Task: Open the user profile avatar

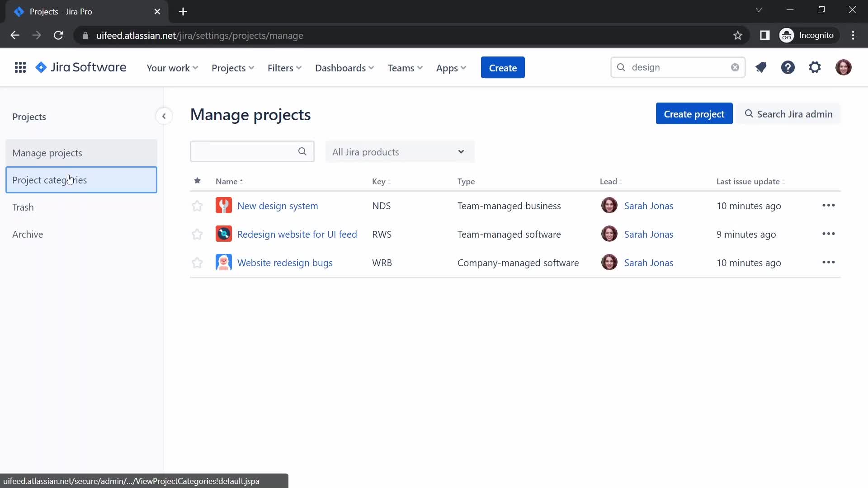Action: [843, 68]
